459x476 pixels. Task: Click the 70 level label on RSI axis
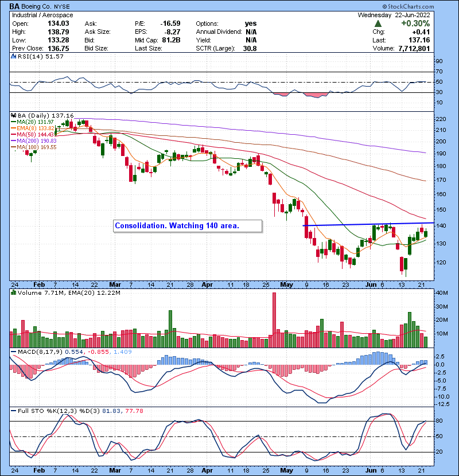pos(439,72)
